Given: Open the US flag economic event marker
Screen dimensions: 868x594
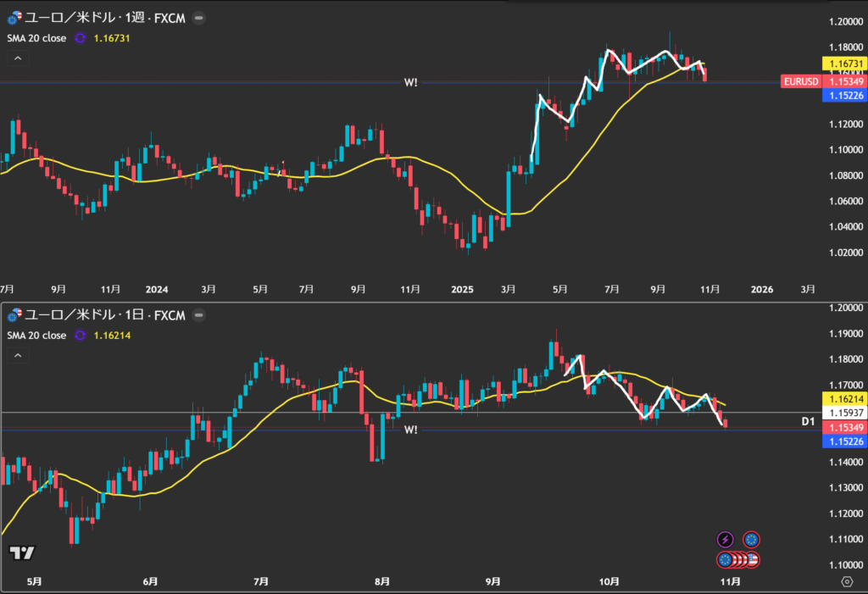Looking at the screenshot, I should pyautogui.click(x=753, y=559).
